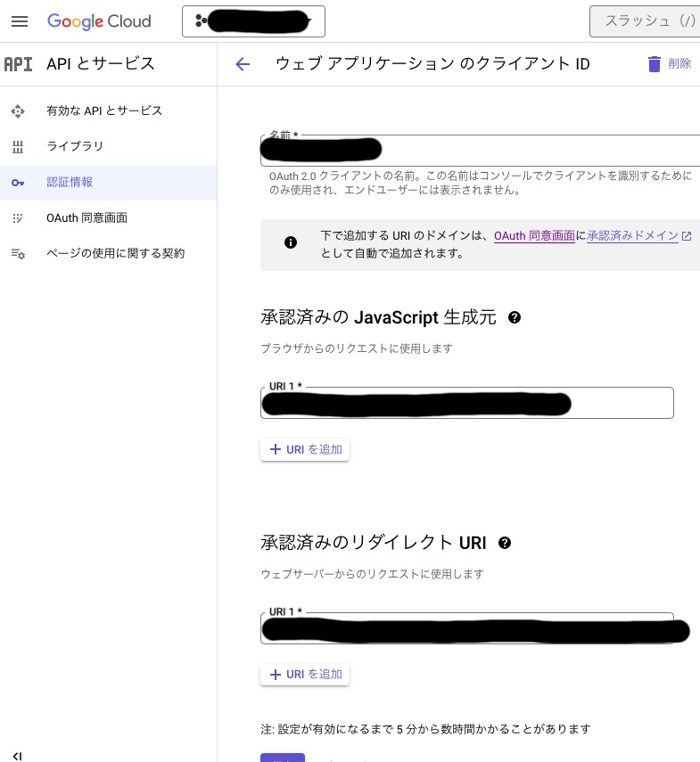The height and width of the screenshot is (762, 700).
Task: Delete the client with the trash icon
Action: coord(654,63)
